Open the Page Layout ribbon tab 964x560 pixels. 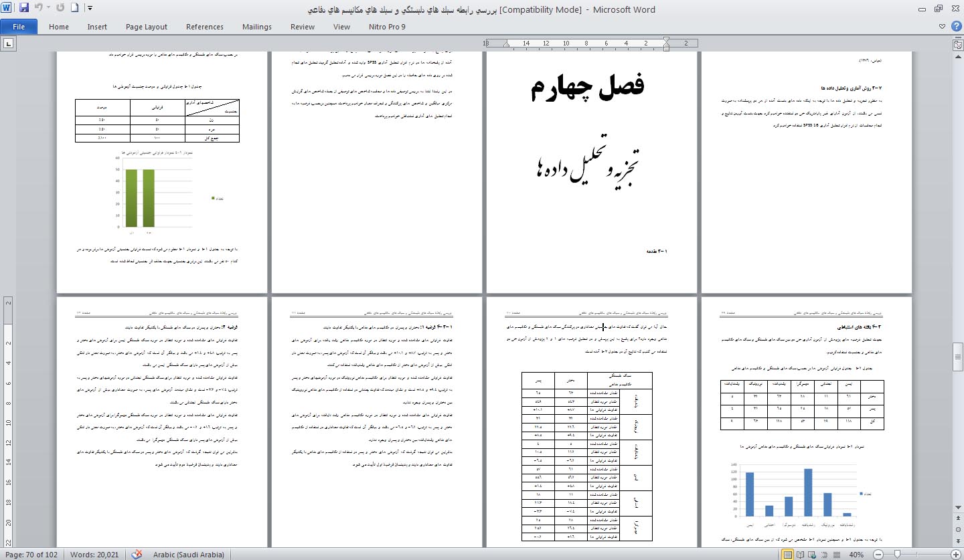147,27
